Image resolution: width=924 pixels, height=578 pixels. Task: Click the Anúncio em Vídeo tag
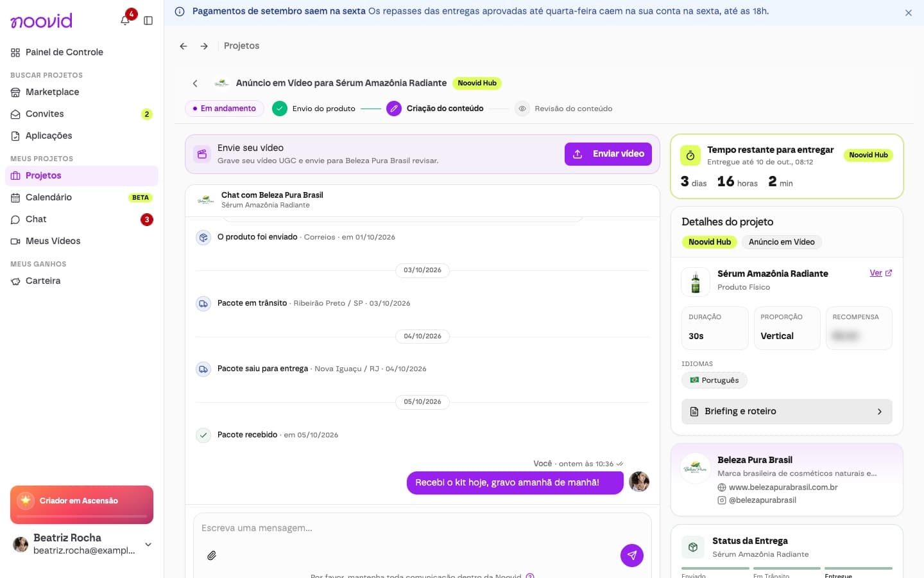pyautogui.click(x=782, y=242)
